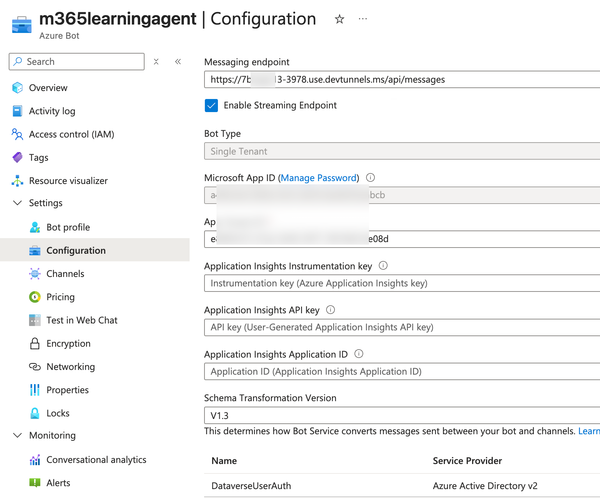Open the Overview page
Viewport: 600px width, 498px height.
click(x=48, y=88)
